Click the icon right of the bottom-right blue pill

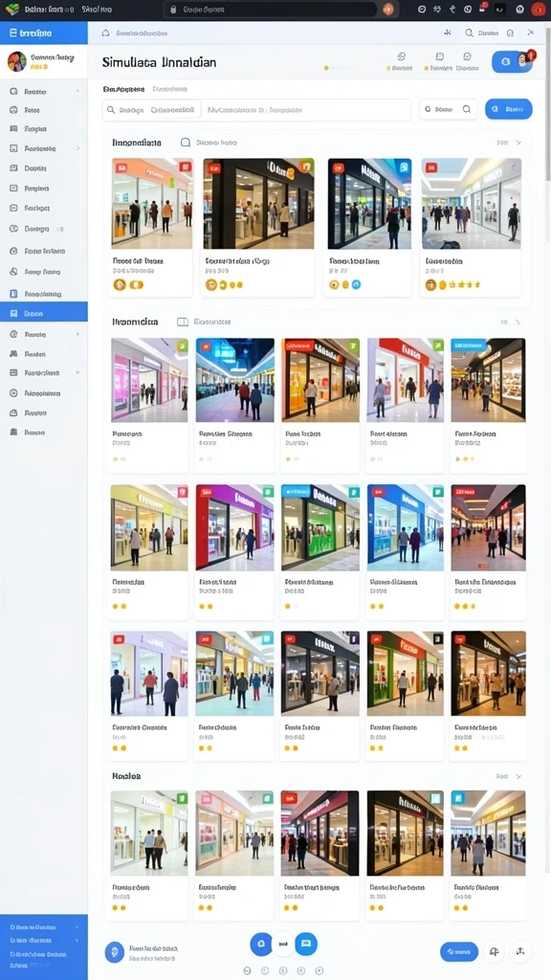495,952
